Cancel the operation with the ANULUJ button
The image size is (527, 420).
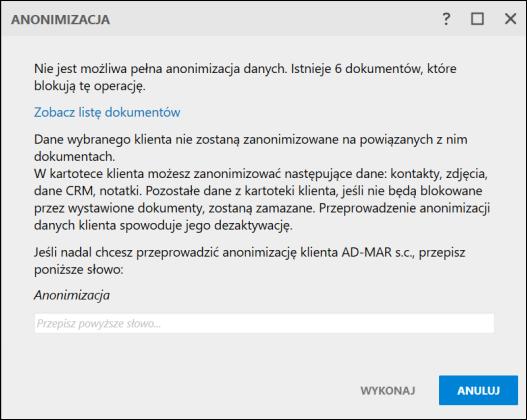pos(478,390)
